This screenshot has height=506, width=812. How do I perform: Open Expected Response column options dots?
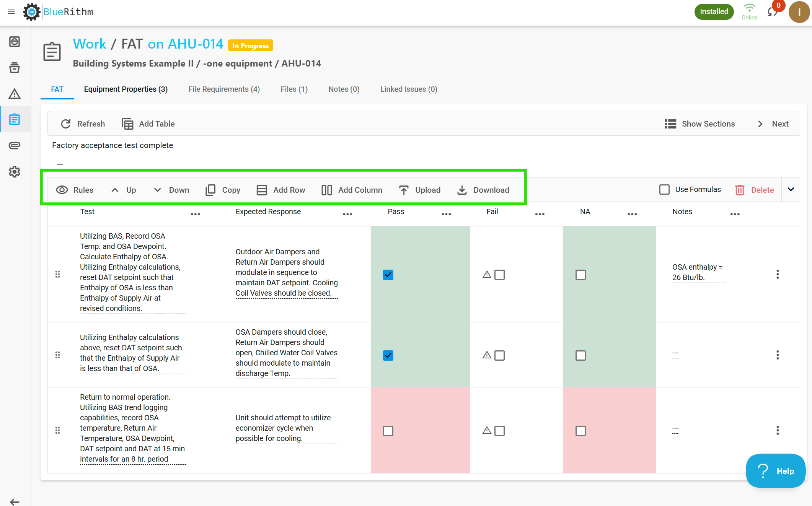[x=347, y=214]
